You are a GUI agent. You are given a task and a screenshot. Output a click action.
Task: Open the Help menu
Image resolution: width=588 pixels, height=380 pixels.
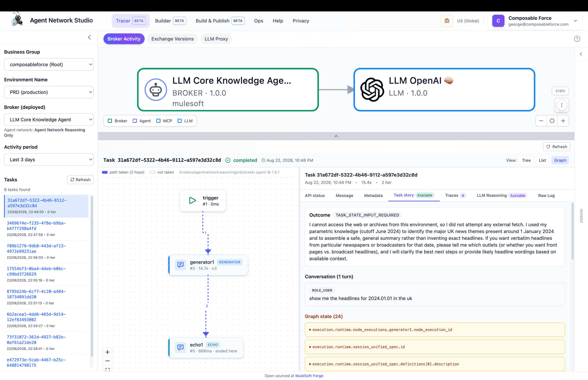pos(278,21)
